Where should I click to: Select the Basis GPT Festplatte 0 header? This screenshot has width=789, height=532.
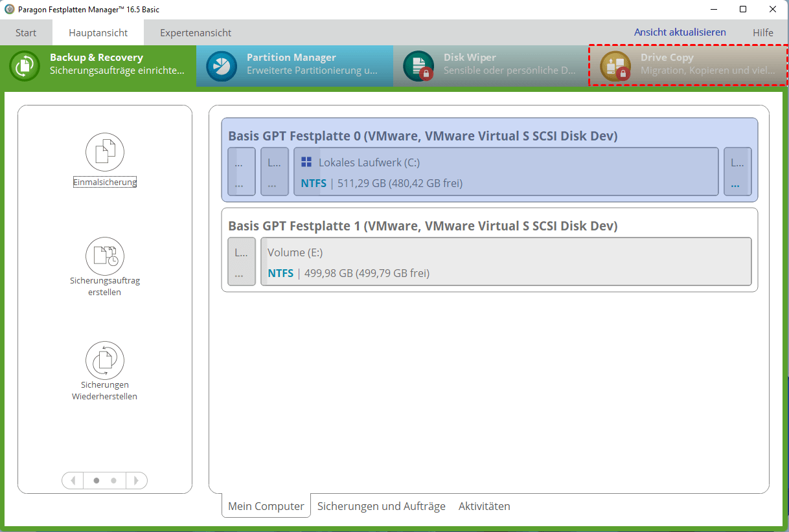click(423, 136)
